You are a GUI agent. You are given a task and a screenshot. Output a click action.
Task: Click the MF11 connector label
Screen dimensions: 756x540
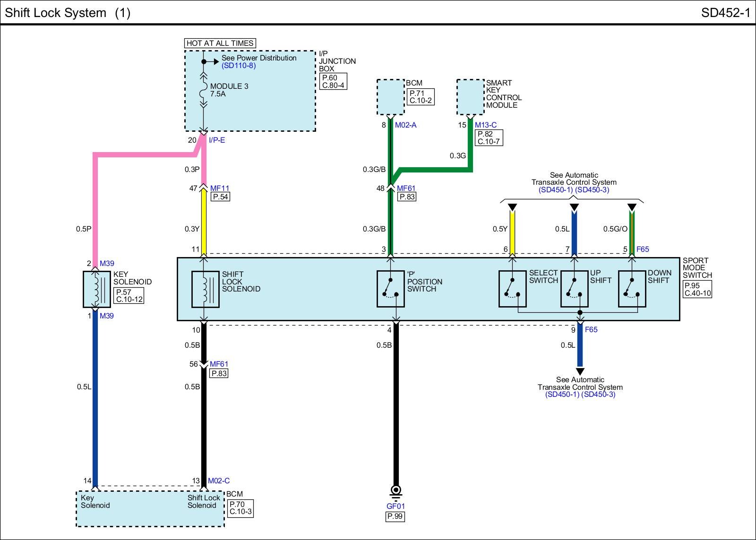(220, 189)
